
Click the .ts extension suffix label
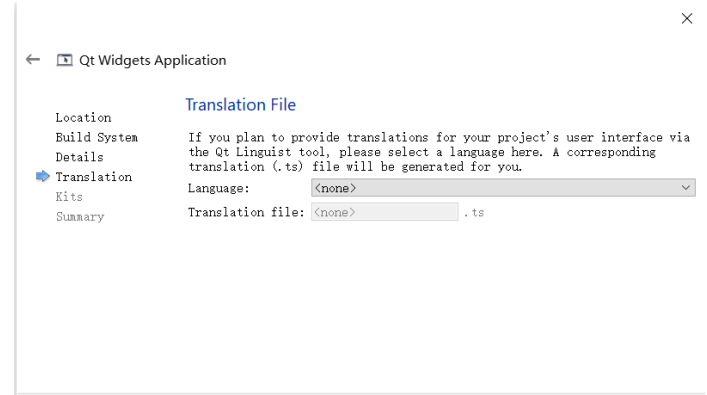tap(474, 212)
